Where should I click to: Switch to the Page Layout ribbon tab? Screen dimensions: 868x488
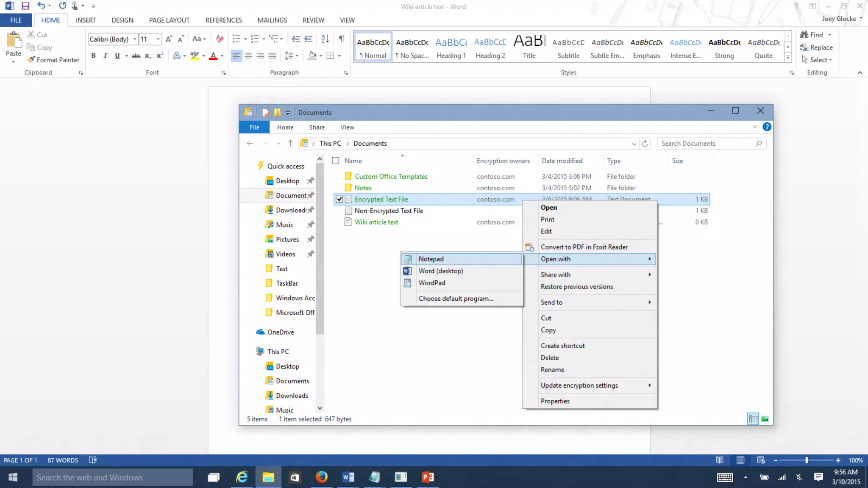pos(169,20)
